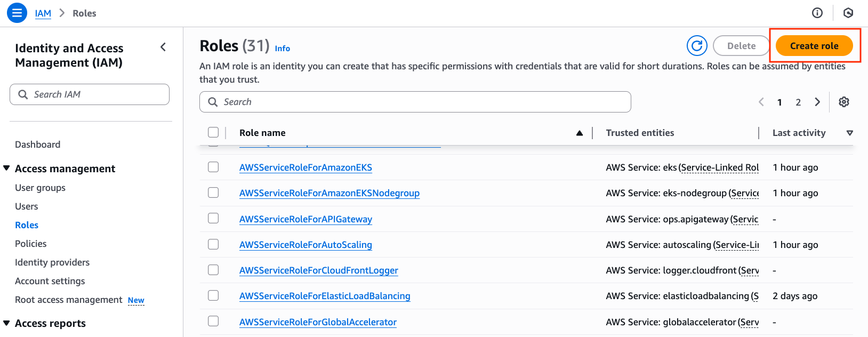868x337 pixels.
Task: Select the AWSServiceRoleForAmazonEKSNodegroup checkbox
Action: [x=213, y=192]
